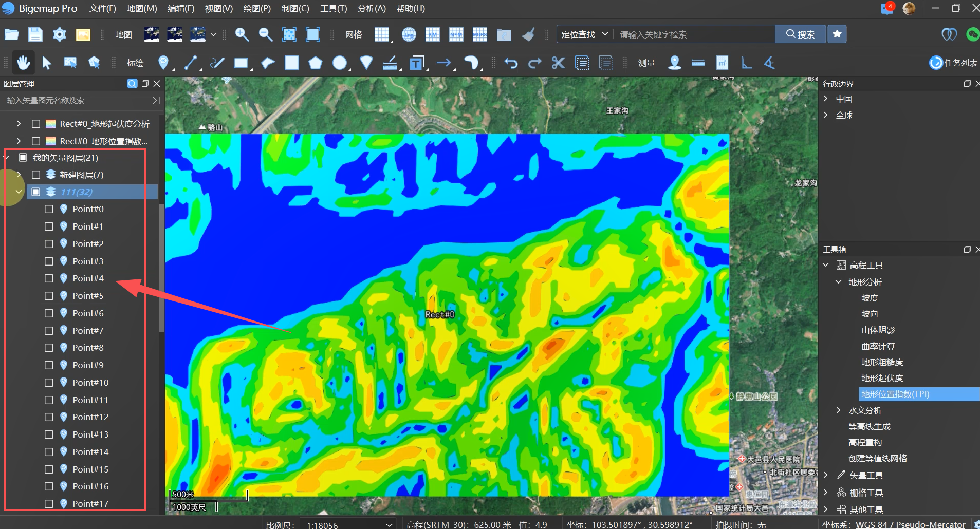The height and width of the screenshot is (529, 980).
Task: Open the 地图(M) menu
Action: [x=142, y=9]
